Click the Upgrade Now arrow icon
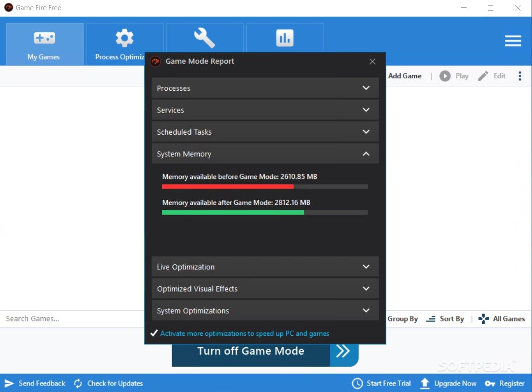Screen dimensions: 532x392 (425, 384)
